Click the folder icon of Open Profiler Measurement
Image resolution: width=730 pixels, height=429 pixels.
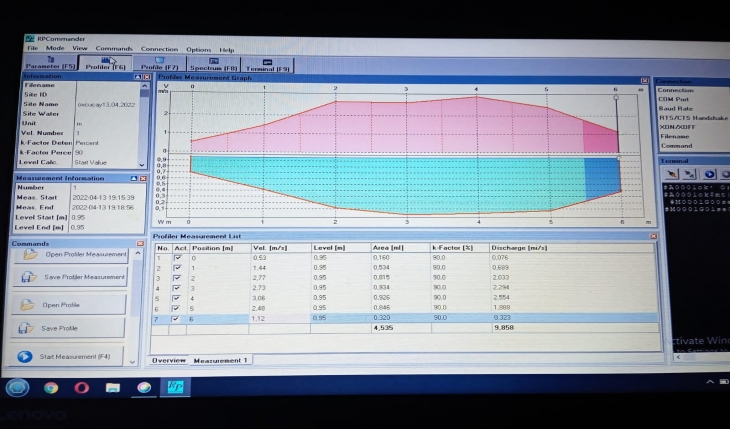[x=30, y=254]
